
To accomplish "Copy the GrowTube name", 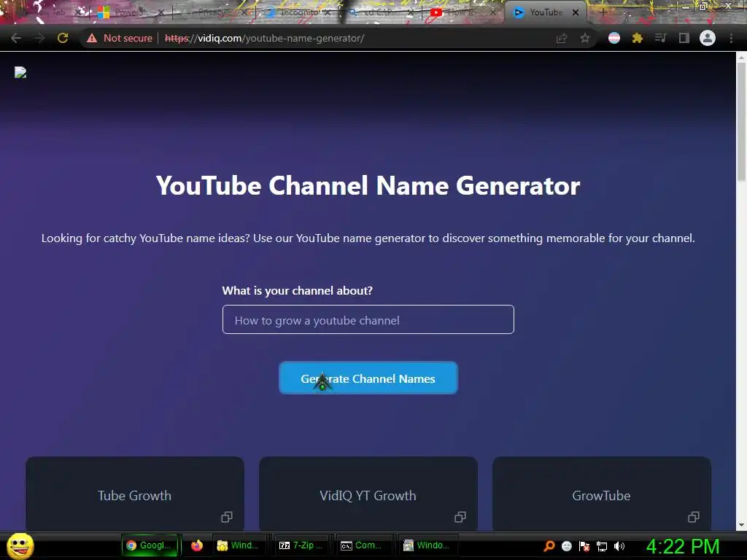I will coord(694,517).
